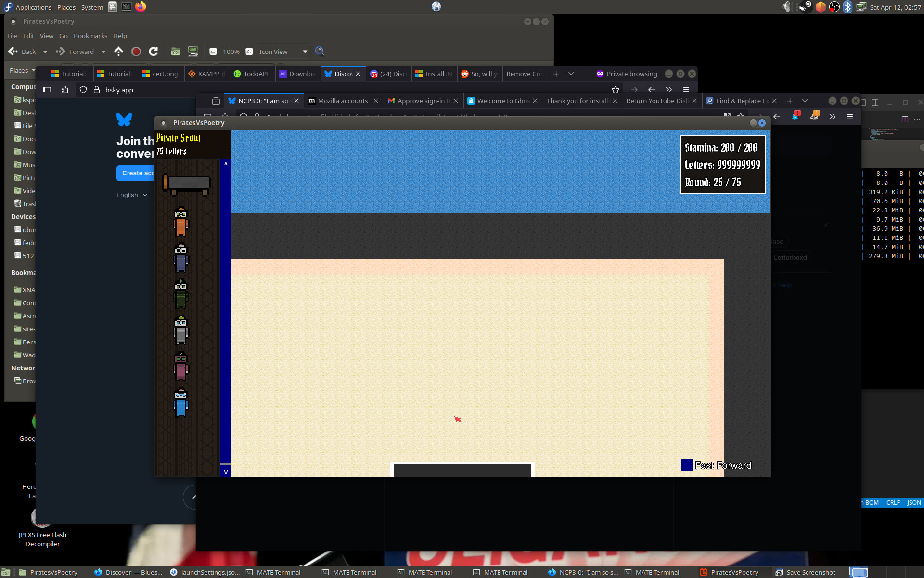Image resolution: width=924 pixels, height=578 pixels.
Task: Click the unit list scroll-up arrow
Action: pyautogui.click(x=226, y=164)
